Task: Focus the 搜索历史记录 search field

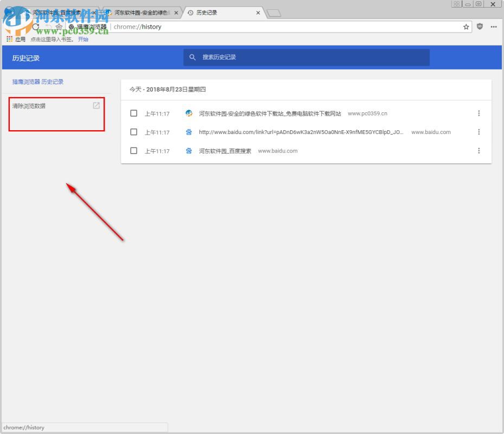Action: pyautogui.click(x=306, y=58)
